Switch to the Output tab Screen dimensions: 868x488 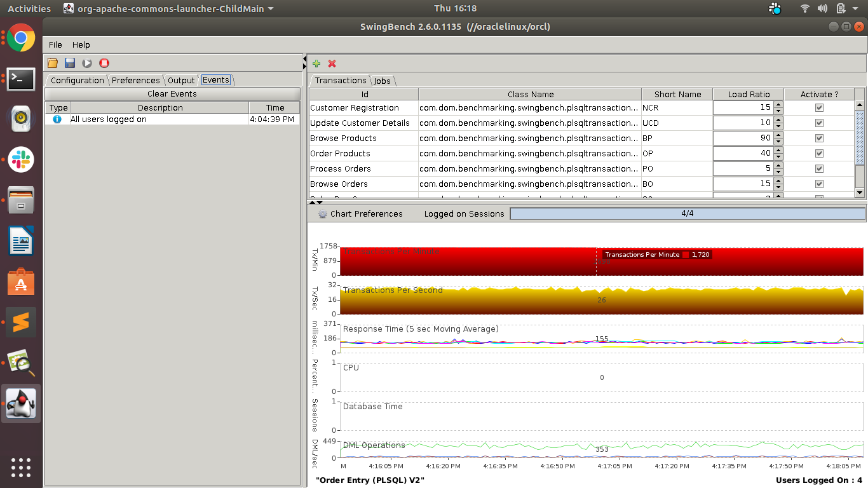click(x=181, y=80)
